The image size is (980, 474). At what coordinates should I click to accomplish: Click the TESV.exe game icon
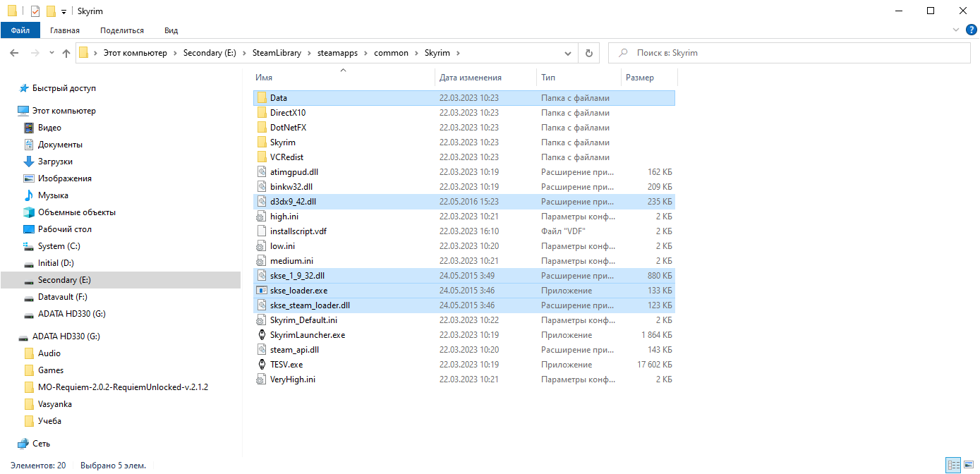tap(261, 365)
